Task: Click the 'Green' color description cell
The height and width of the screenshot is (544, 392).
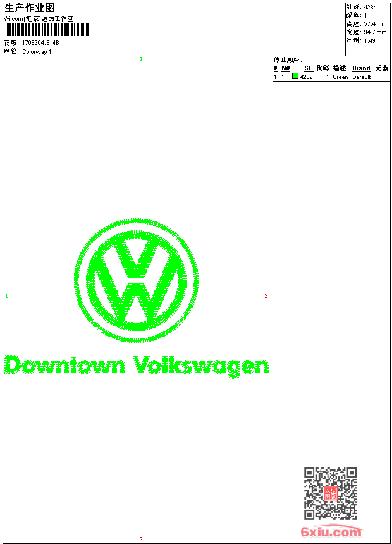Action: pyautogui.click(x=340, y=77)
